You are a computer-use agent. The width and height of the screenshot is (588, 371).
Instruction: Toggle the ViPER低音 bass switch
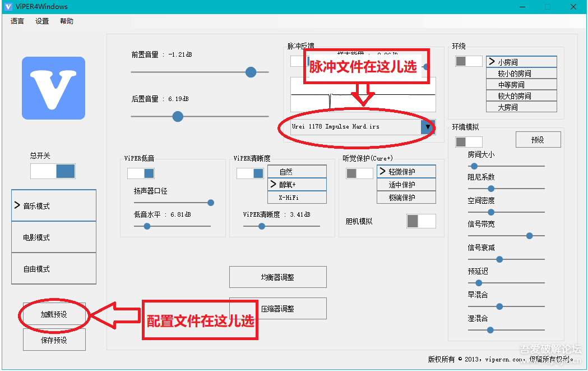point(141,173)
